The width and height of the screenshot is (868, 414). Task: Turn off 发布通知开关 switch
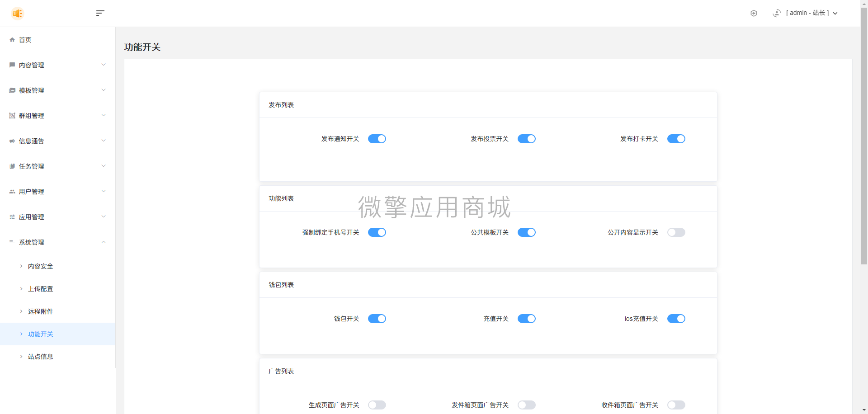[377, 139]
